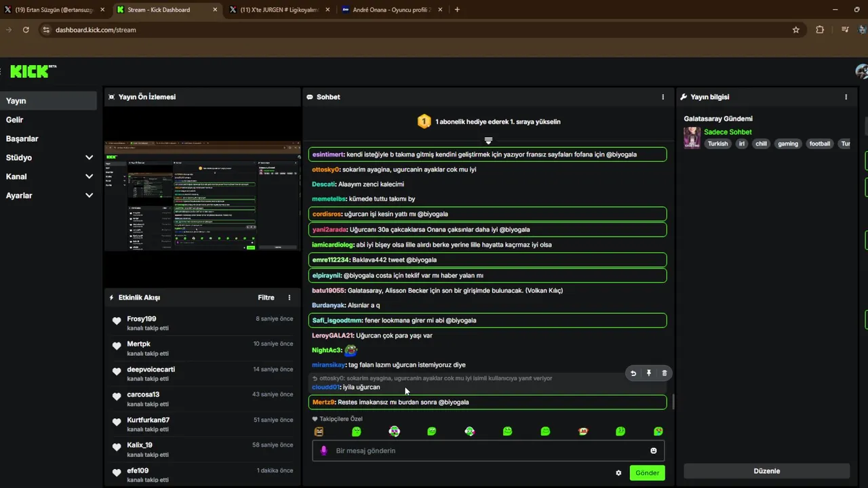
Task: Click username NightAc3 in chat
Action: (x=326, y=350)
